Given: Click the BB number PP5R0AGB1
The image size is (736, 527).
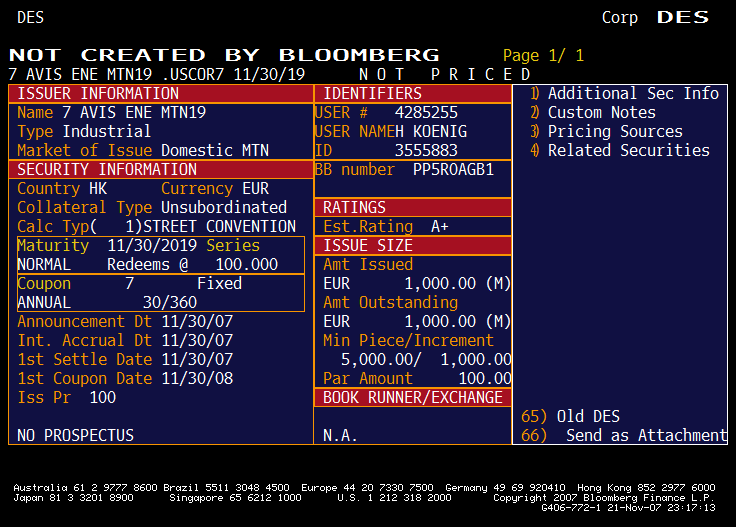Looking at the screenshot, I should point(453,169).
